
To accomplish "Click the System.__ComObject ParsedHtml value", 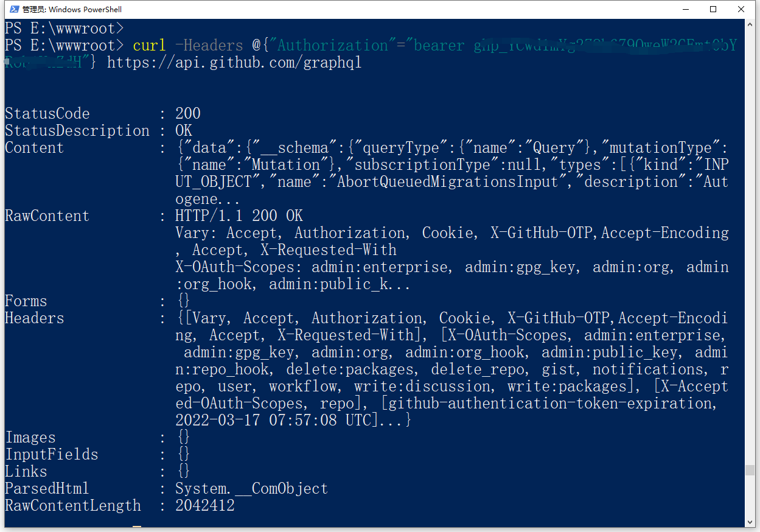I will (251, 488).
